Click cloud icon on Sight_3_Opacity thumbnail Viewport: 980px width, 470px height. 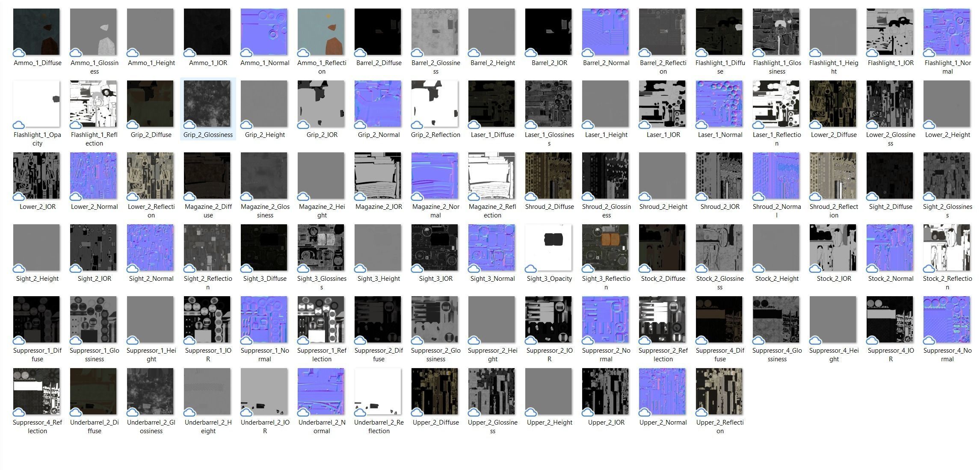coord(531,269)
